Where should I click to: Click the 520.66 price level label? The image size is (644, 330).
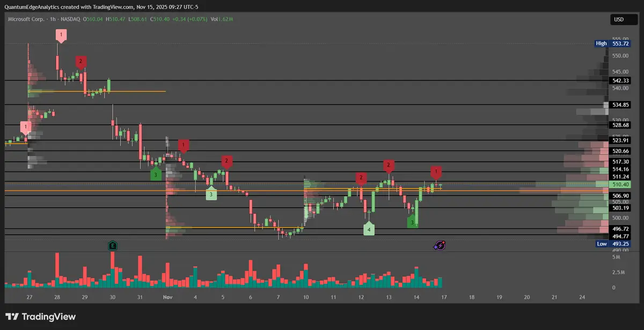click(x=620, y=151)
